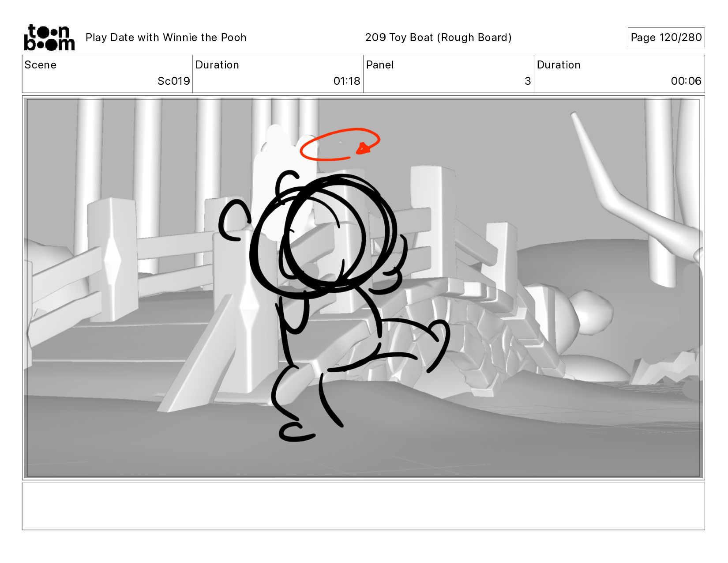Select the '209 Toy Boat (Rough Board)' heading
This screenshot has height=563, width=728.
(438, 38)
